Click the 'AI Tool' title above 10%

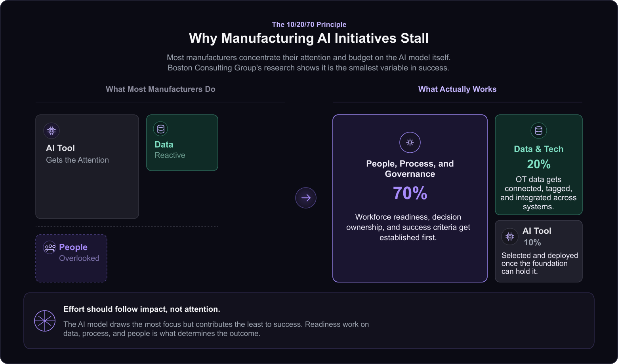click(x=537, y=231)
